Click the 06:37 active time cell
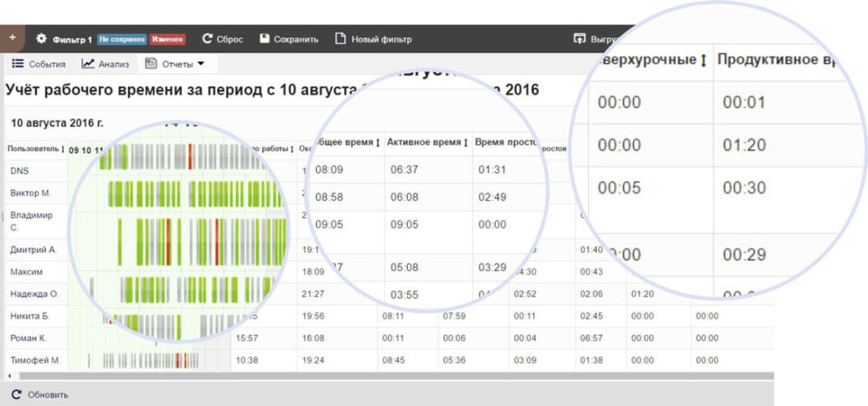 (404, 170)
